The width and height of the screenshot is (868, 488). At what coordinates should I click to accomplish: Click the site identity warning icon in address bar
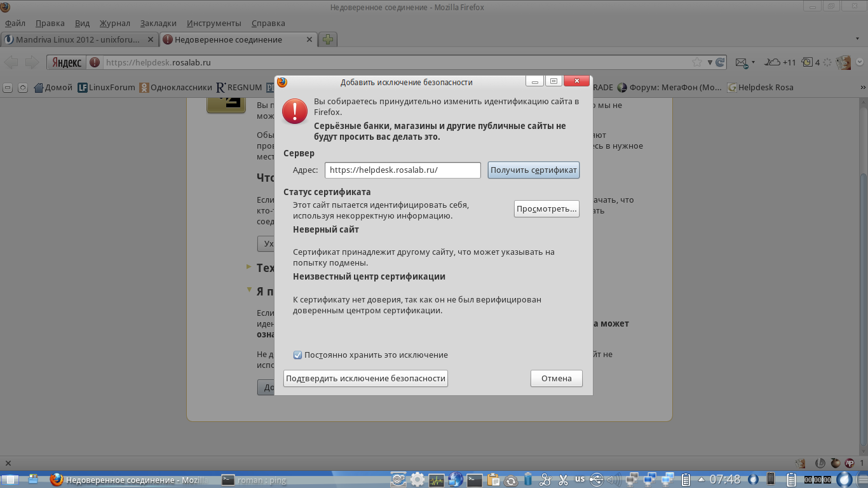(x=95, y=62)
